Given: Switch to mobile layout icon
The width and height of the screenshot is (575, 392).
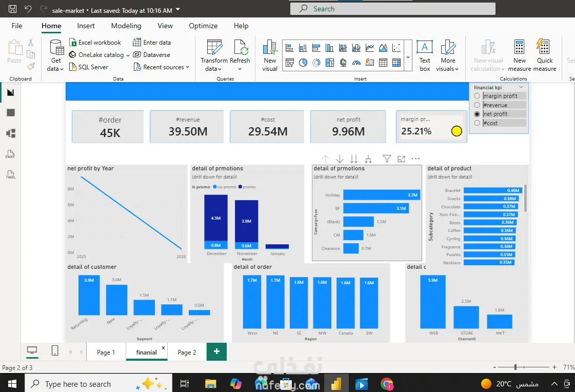Looking at the screenshot, I should (x=55, y=350).
